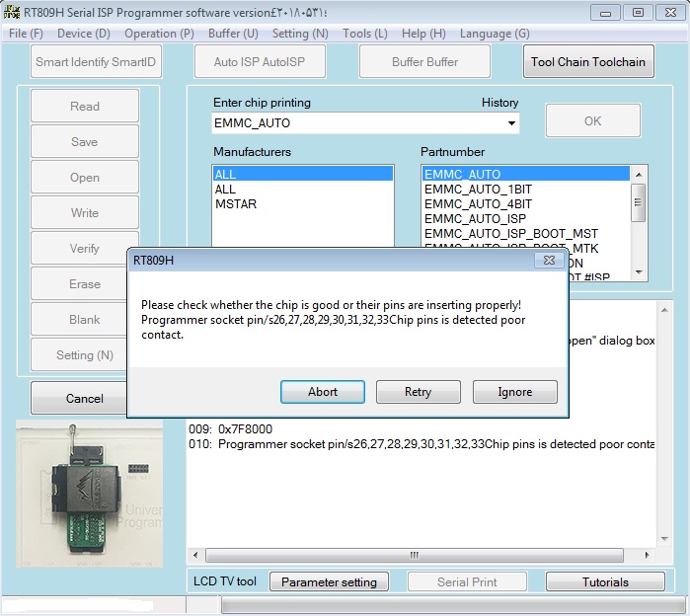Select EMMC_AUTO in Partnumber list
The width and height of the screenshot is (690, 616).
coord(526,174)
